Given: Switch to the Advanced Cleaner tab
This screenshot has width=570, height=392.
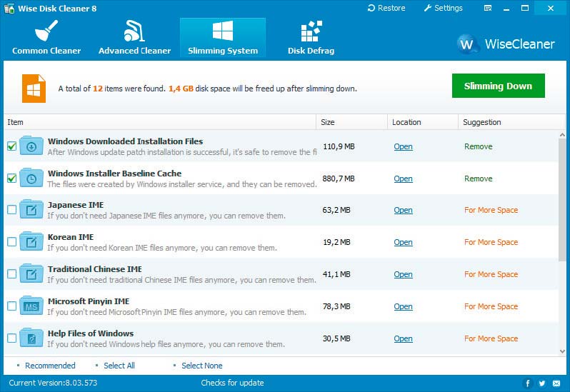Looking at the screenshot, I should click(134, 37).
